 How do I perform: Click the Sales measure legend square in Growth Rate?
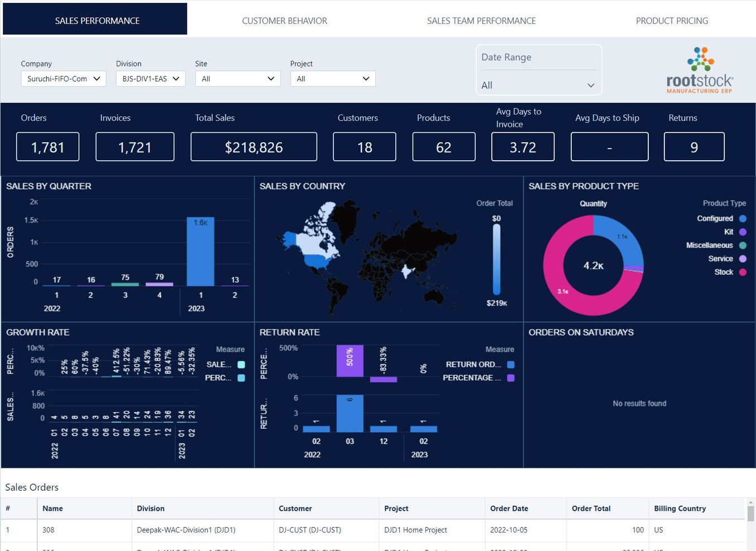[x=241, y=365]
